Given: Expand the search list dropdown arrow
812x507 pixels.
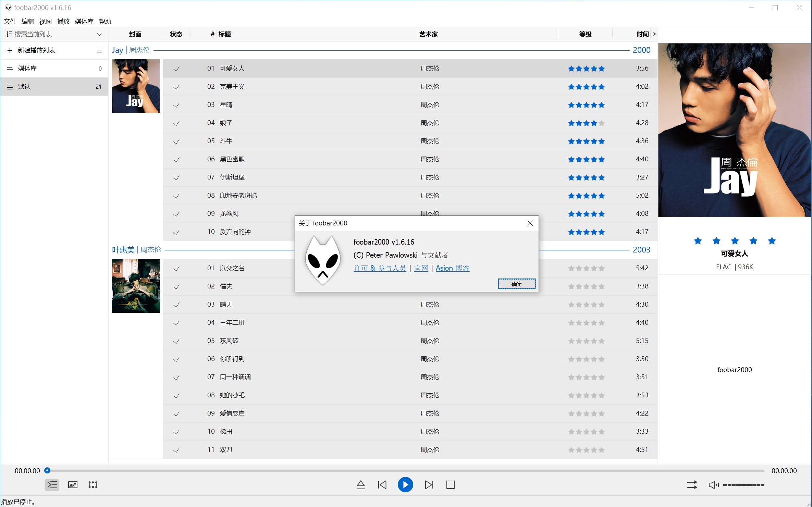Looking at the screenshot, I should point(99,34).
